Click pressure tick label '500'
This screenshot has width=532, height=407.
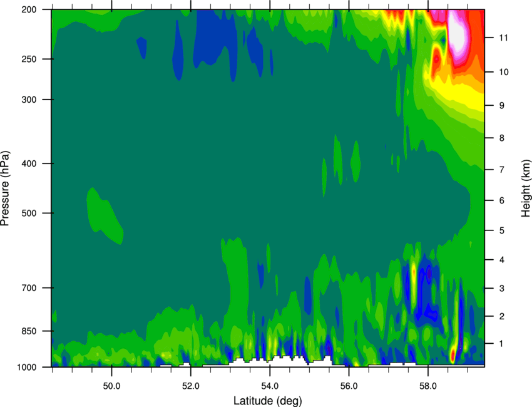29,213
